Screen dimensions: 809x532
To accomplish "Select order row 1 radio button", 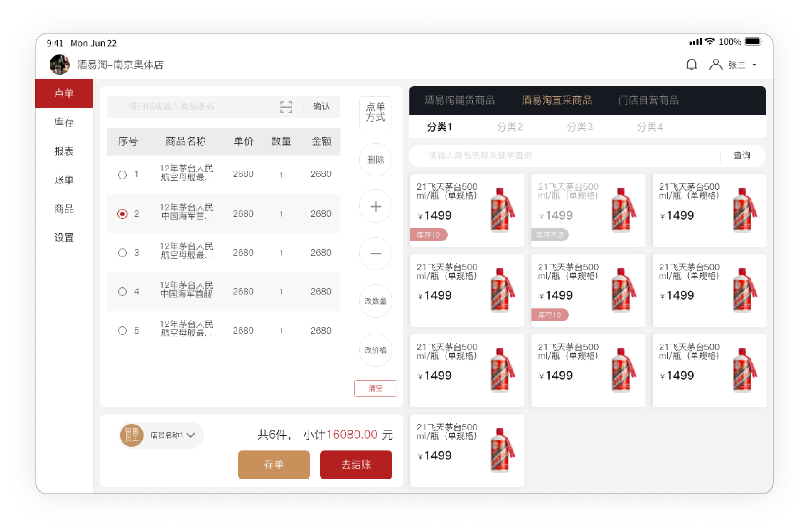I will (x=122, y=175).
